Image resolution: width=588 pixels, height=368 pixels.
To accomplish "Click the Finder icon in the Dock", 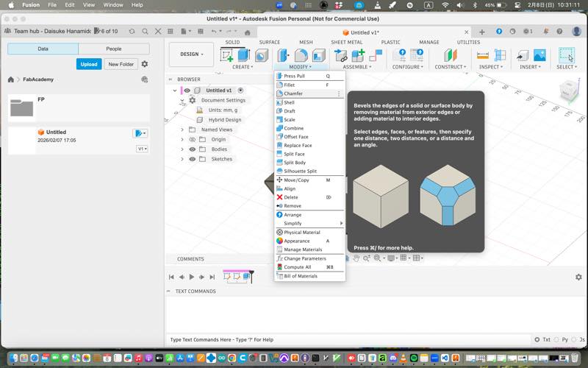I will (x=13, y=358).
